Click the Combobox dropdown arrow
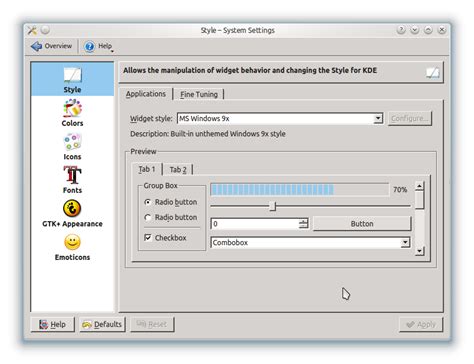 coord(405,242)
